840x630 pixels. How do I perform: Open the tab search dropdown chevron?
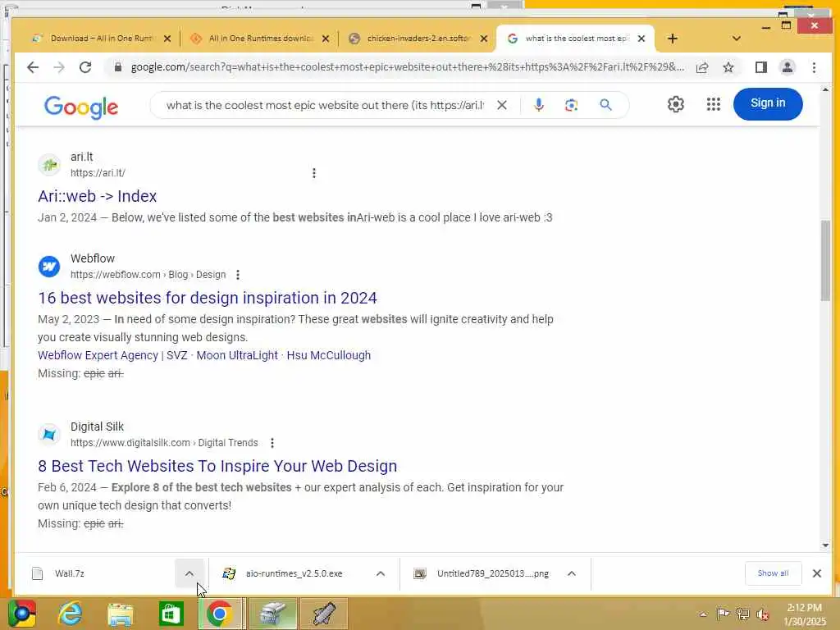click(736, 39)
